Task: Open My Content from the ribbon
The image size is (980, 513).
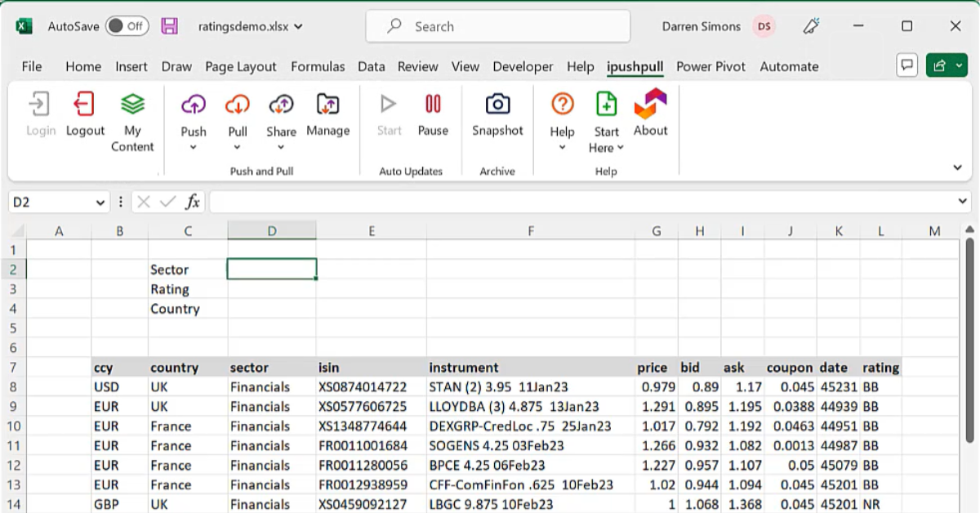Action: pyautogui.click(x=132, y=105)
